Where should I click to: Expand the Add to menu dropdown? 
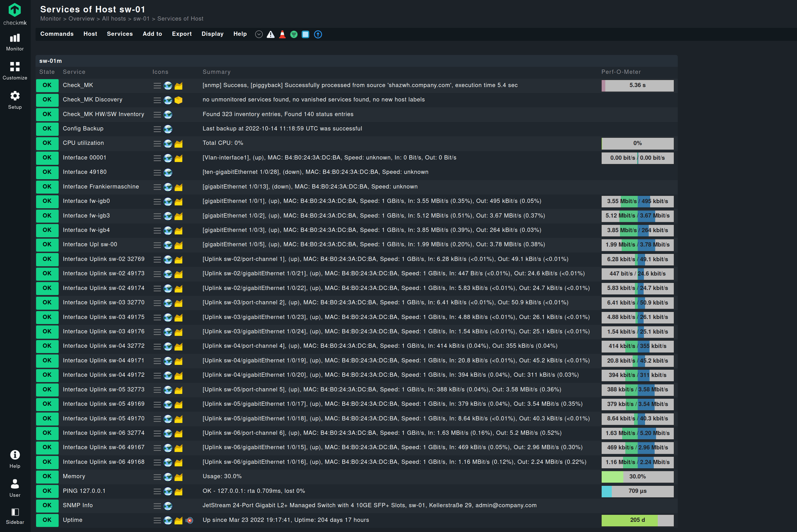point(152,34)
